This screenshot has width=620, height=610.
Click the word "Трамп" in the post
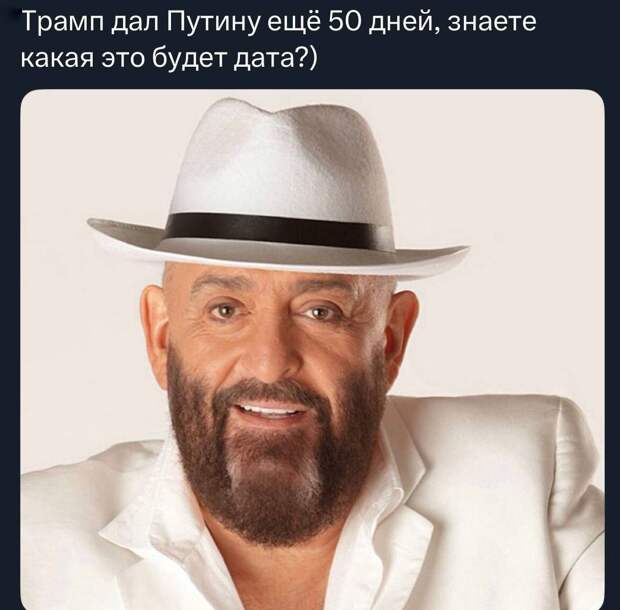coord(63,23)
